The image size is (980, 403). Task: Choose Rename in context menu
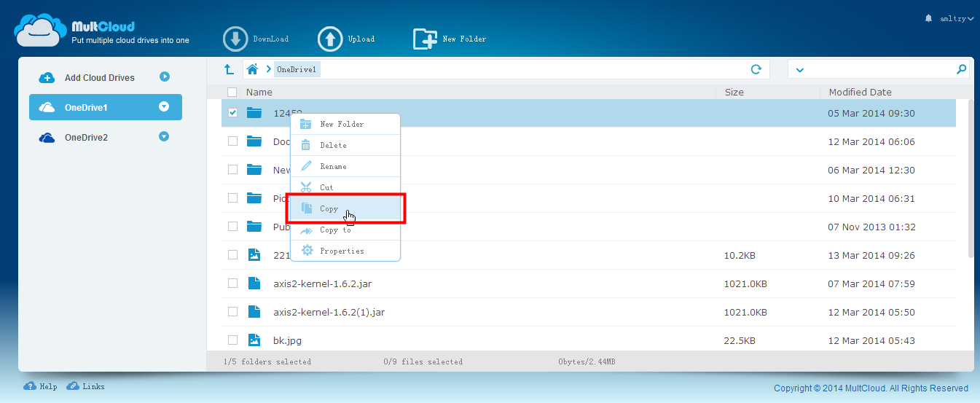point(345,166)
